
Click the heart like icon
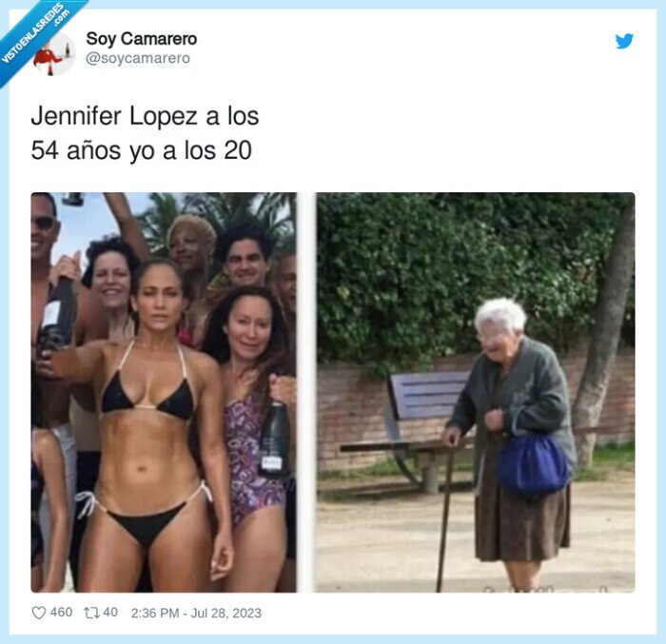39,613
